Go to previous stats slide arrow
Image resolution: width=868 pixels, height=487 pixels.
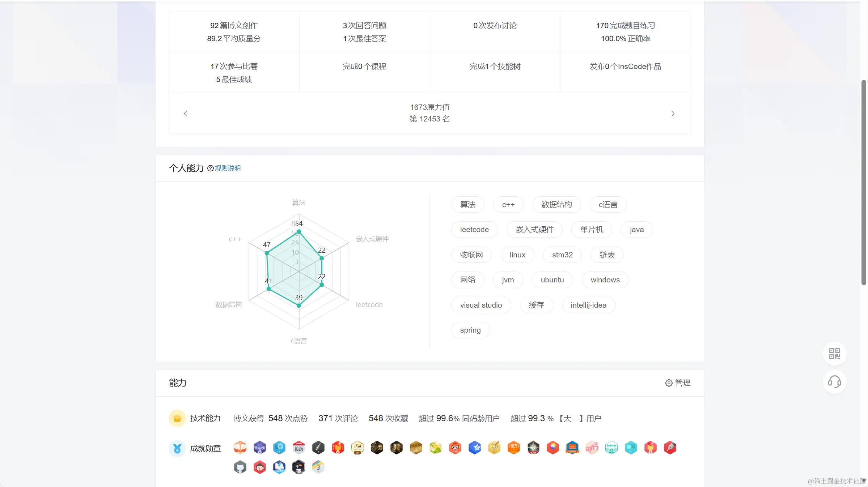tap(186, 114)
